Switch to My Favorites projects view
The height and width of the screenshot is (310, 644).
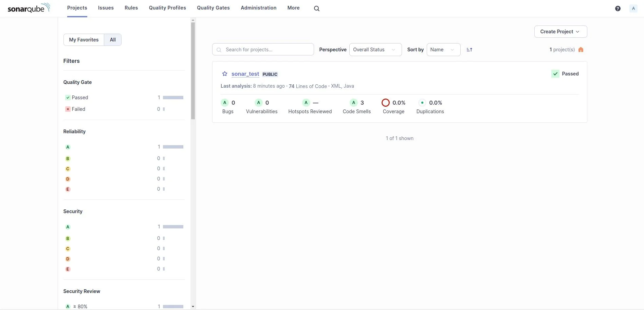[x=84, y=39]
